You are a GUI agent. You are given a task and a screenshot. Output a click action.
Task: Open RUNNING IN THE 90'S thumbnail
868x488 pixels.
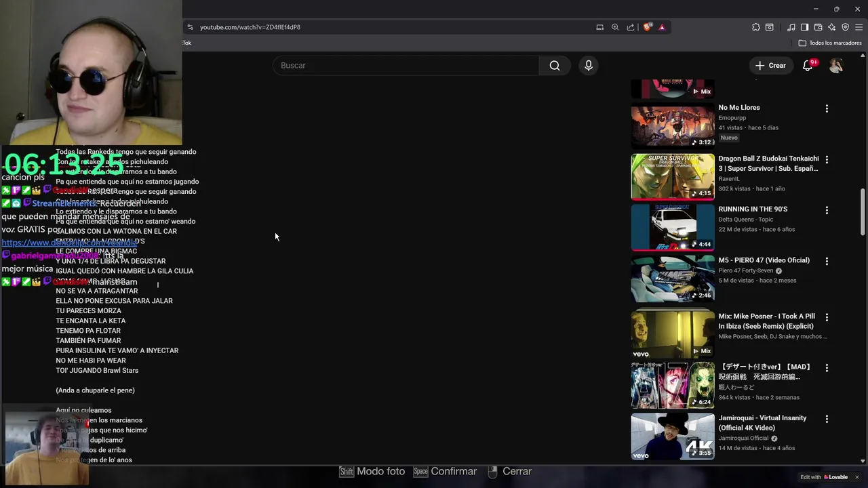tap(673, 228)
